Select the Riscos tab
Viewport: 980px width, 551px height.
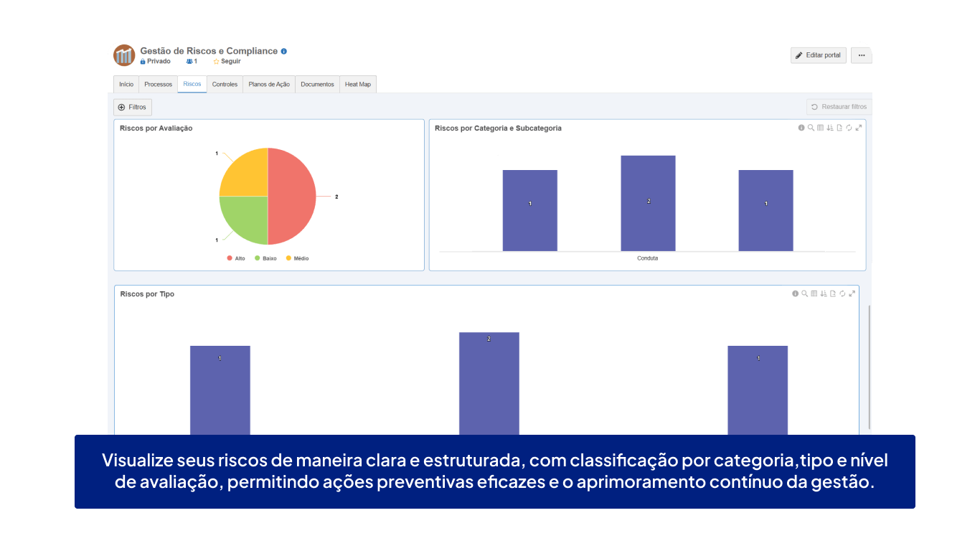[192, 84]
